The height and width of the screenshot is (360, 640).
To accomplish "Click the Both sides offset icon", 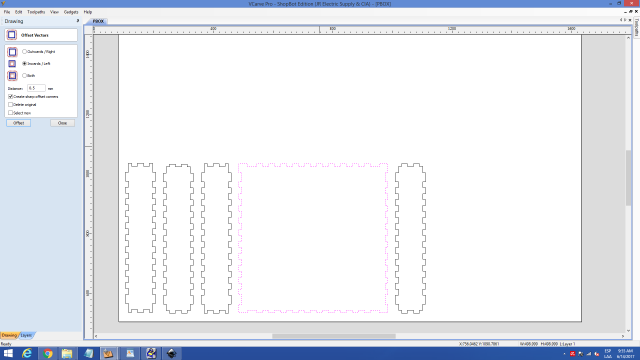I will 12,76.
